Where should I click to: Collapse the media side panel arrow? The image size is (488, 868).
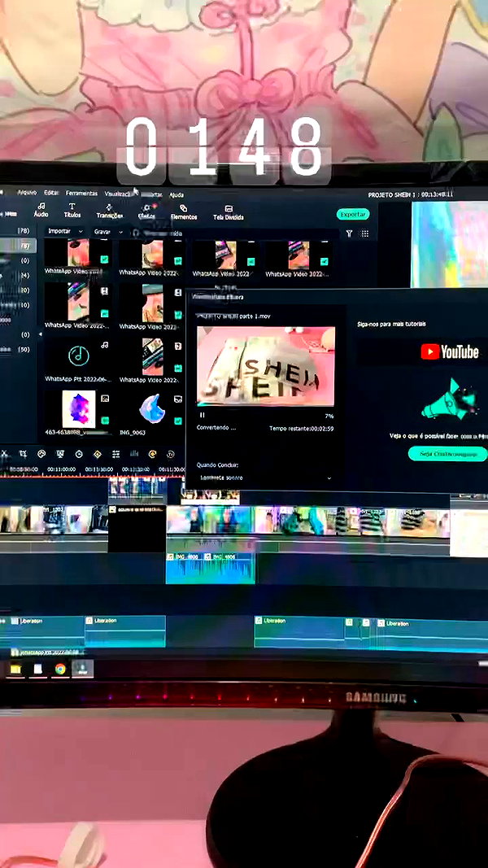(x=40, y=334)
